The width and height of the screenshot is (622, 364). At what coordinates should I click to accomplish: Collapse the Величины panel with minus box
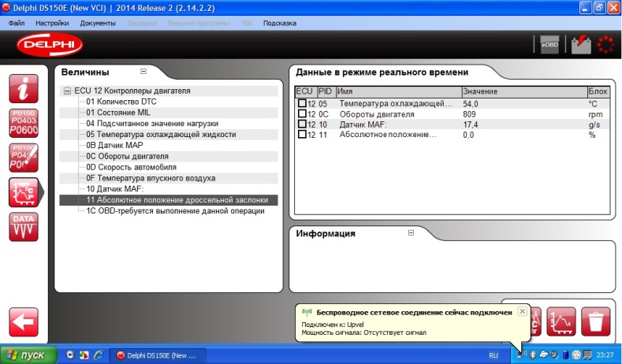click(143, 72)
